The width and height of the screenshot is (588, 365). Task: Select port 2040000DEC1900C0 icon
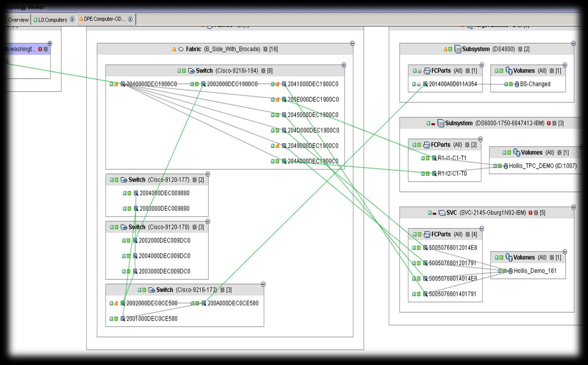tap(123, 84)
